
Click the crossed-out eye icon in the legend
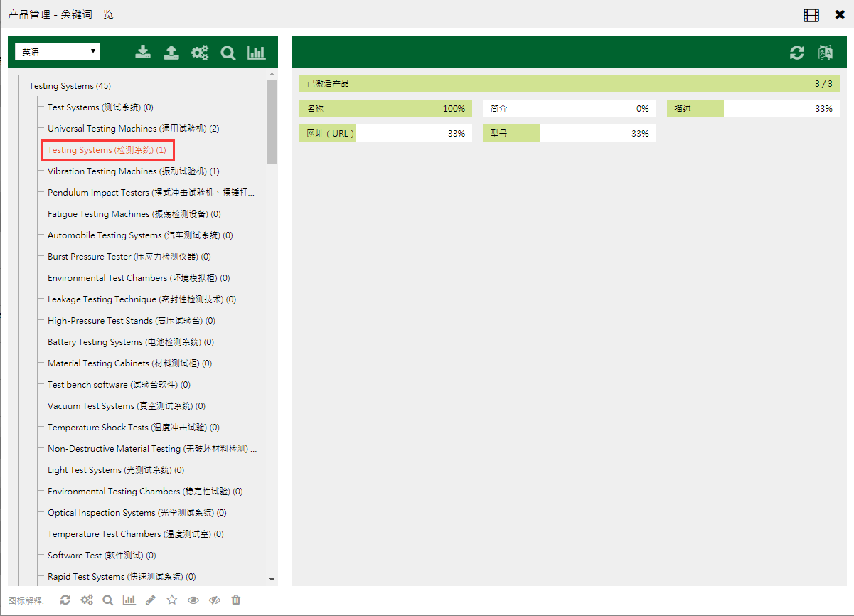coord(215,600)
